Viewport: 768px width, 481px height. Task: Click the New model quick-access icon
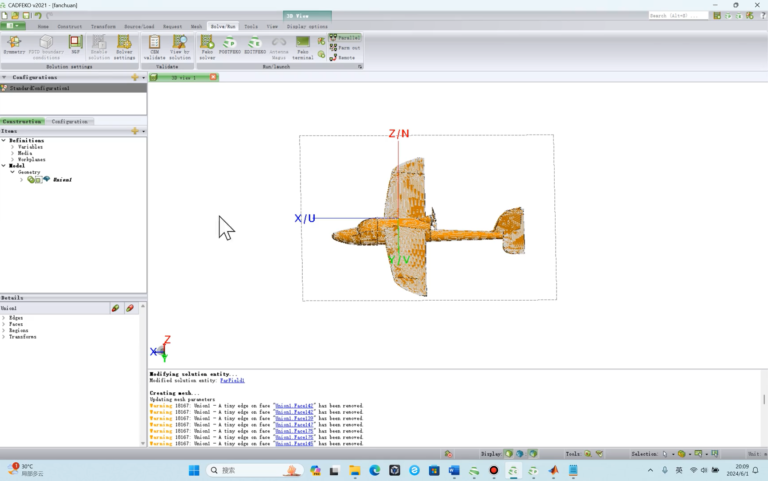[4, 16]
